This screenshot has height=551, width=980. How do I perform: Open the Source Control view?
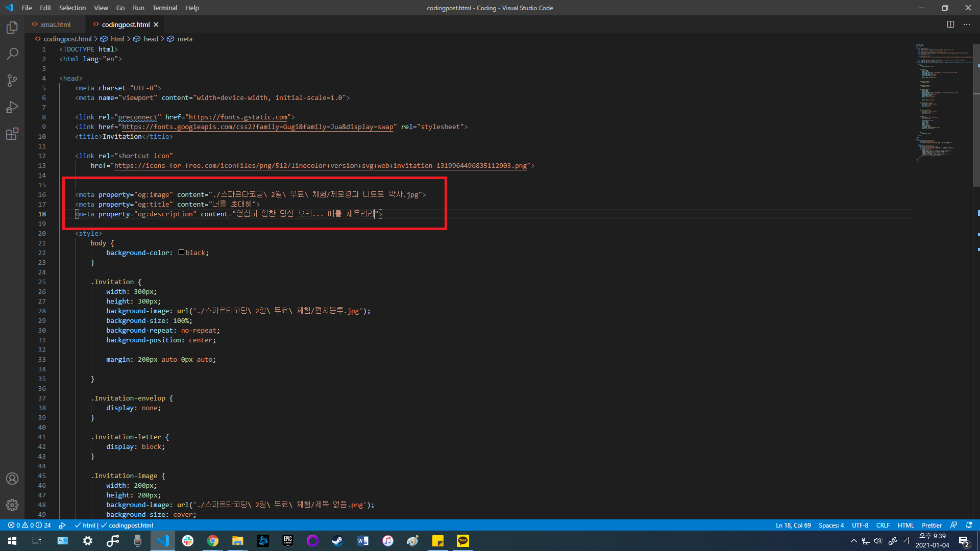coord(12,81)
